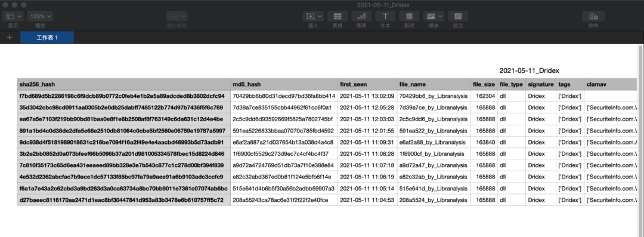Open the Insert (插入) menu button
This screenshot has height=237, width=644.
click(313, 17)
